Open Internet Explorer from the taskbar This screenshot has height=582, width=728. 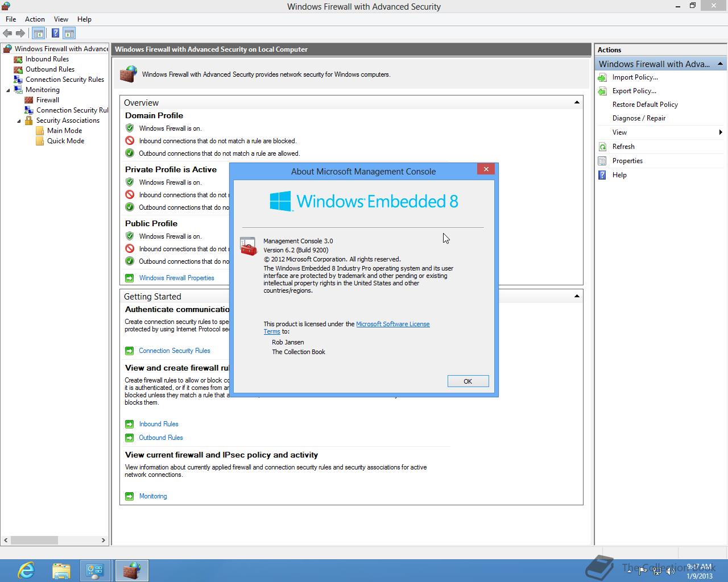[x=26, y=570]
